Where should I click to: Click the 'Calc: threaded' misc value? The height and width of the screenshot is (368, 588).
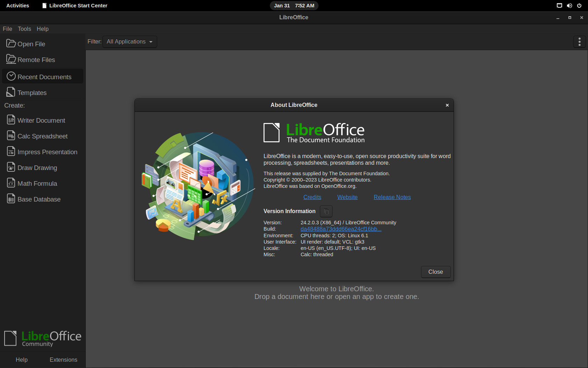(x=317, y=254)
